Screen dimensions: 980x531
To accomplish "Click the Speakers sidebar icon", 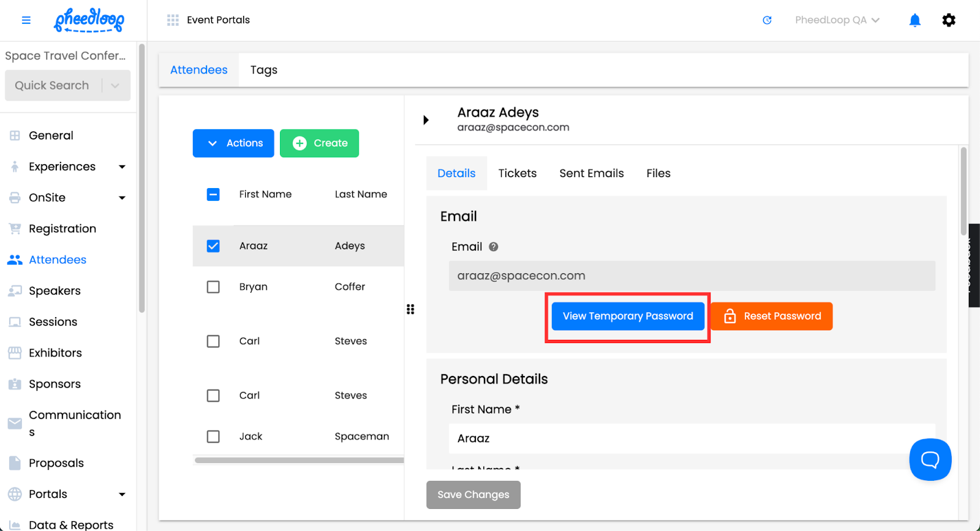I will (x=15, y=291).
